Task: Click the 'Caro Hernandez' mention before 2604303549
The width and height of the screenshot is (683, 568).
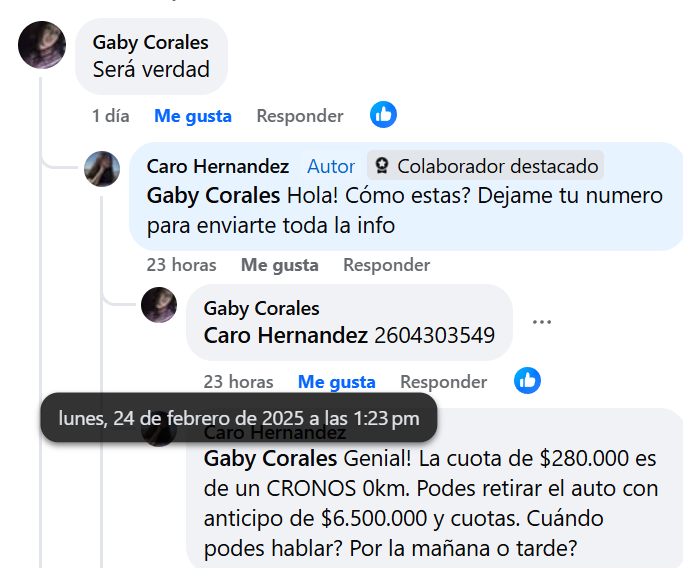Action: 286,335
